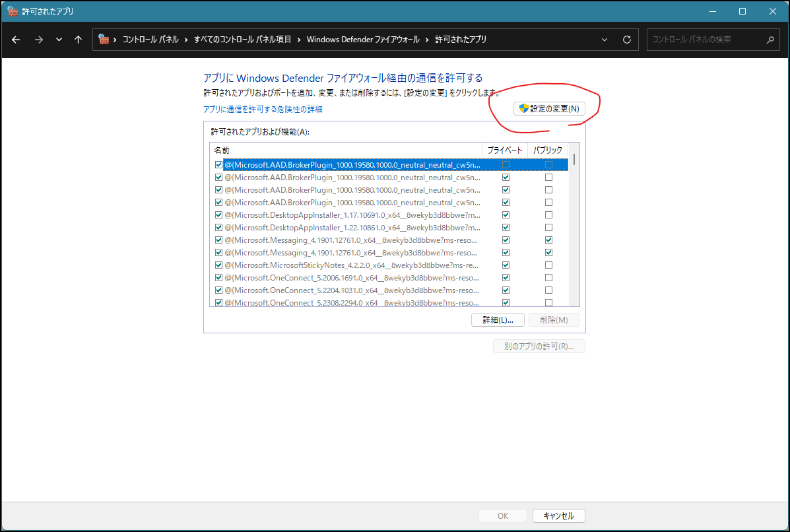The width and height of the screenshot is (790, 532).
Task: Click the OK button
Action: (x=503, y=516)
